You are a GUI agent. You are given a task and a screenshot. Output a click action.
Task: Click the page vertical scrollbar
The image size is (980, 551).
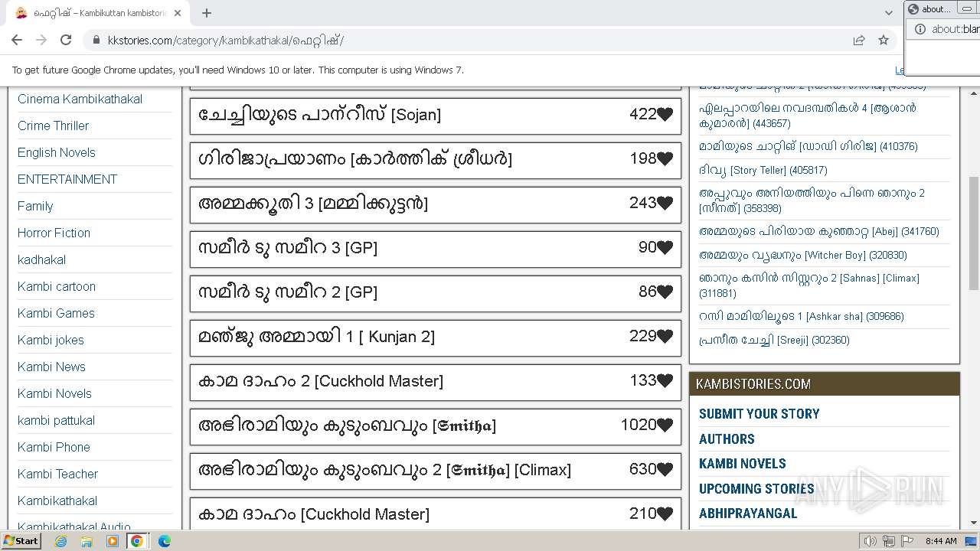(973, 233)
